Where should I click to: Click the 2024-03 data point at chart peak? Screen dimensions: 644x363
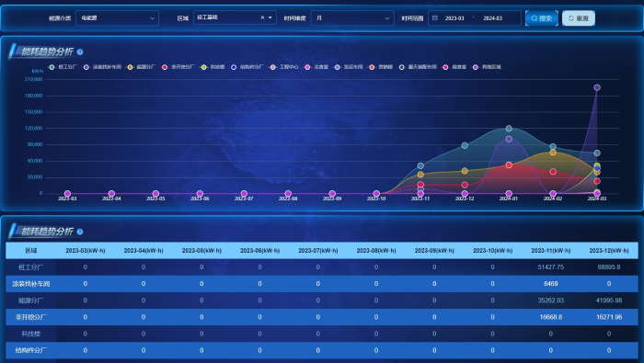(x=597, y=88)
